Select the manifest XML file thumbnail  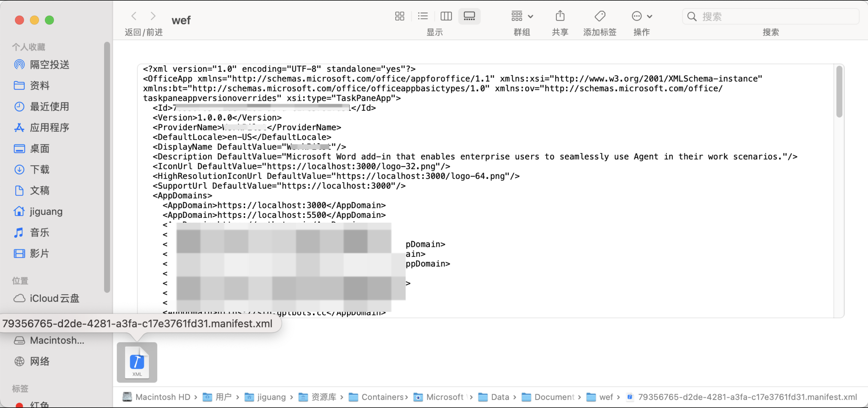[137, 362]
